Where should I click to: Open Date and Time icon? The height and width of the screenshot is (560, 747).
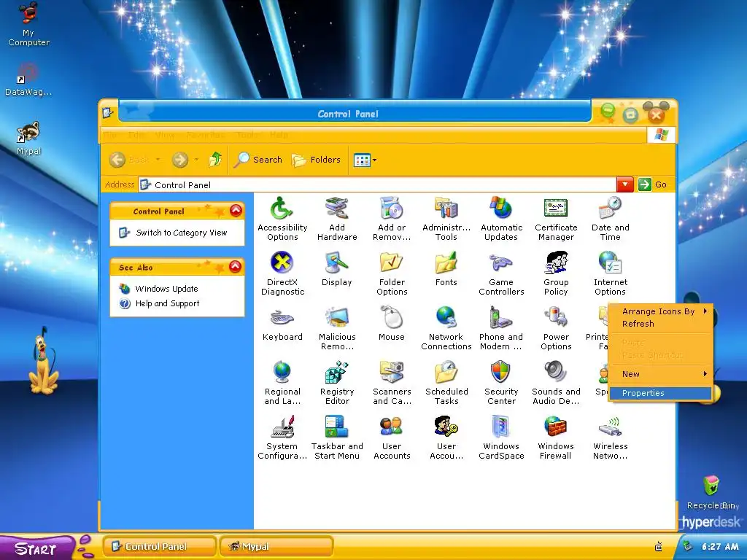point(611,209)
